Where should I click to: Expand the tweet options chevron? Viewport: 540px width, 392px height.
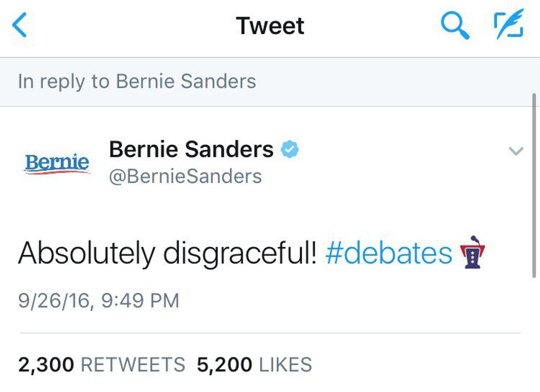point(516,151)
